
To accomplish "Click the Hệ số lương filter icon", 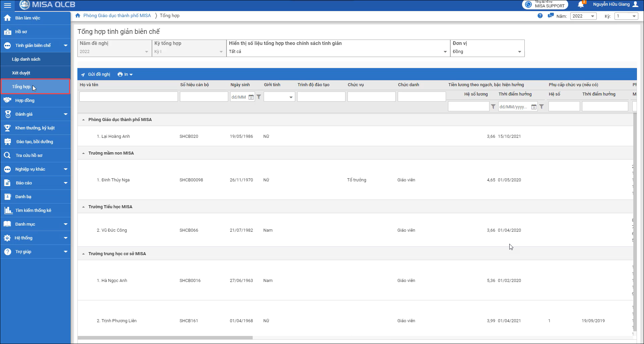I will [493, 107].
